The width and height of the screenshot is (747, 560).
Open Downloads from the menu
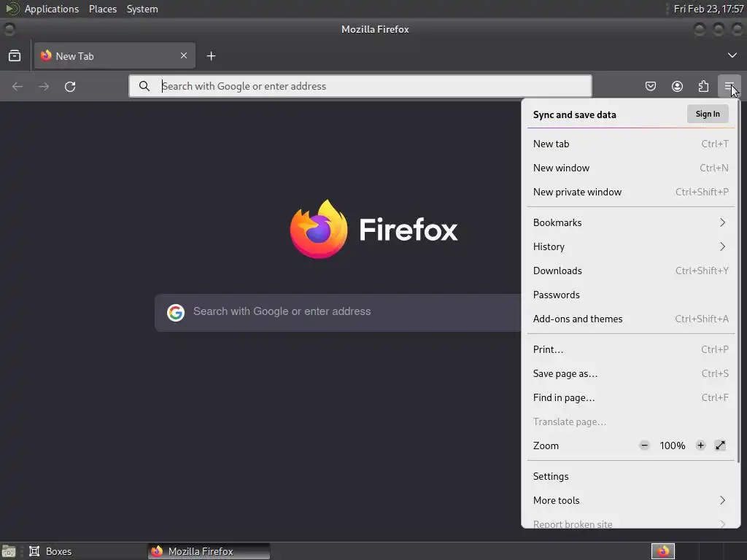click(x=631, y=271)
